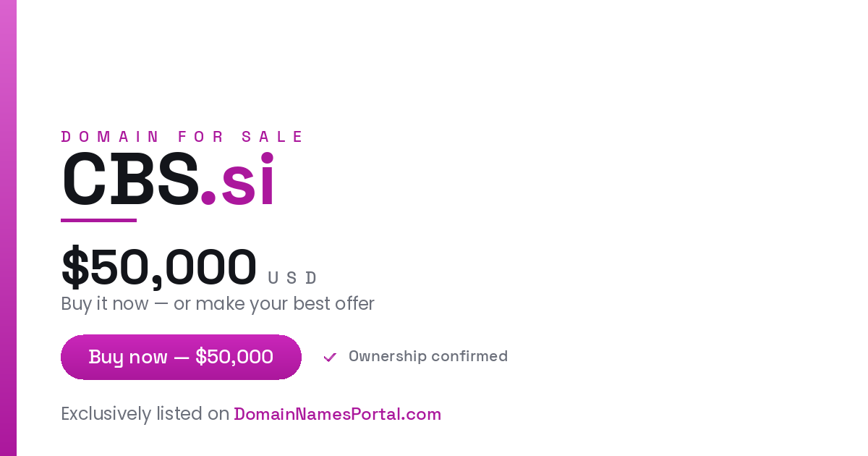The image size is (868, 456).
Task: Click the $50,000 amount inside the button
Action: (x=234, y=357)
